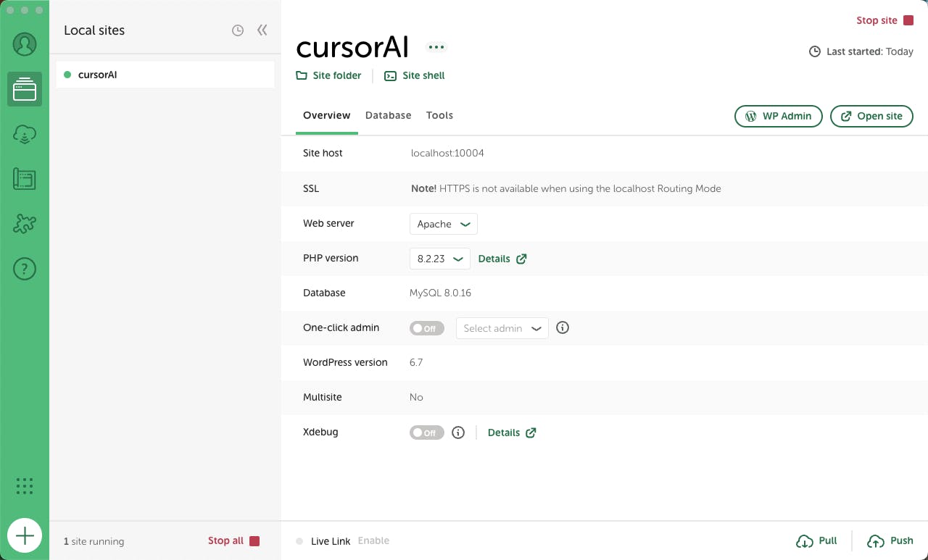Click the add new site plus button
928x560 pixels.
click(25, 535)
